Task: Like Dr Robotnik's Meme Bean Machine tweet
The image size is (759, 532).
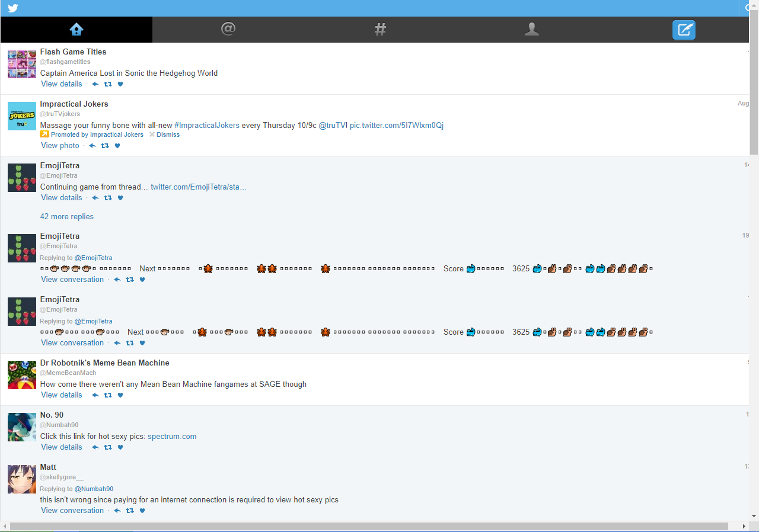Action: coord(120,395)
